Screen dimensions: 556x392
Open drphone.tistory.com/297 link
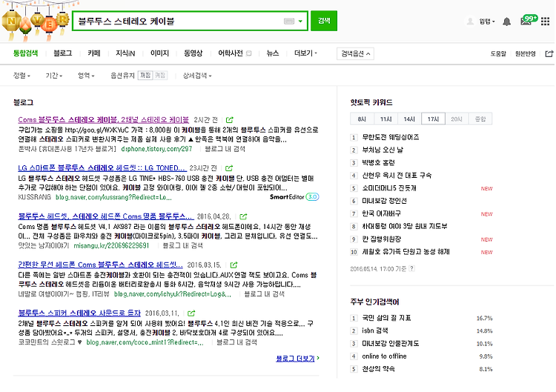[156, 149]
